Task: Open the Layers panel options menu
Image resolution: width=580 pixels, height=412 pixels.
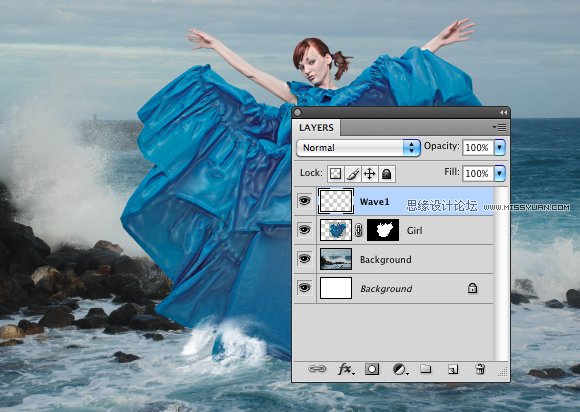Action: (x=500, y=128)
